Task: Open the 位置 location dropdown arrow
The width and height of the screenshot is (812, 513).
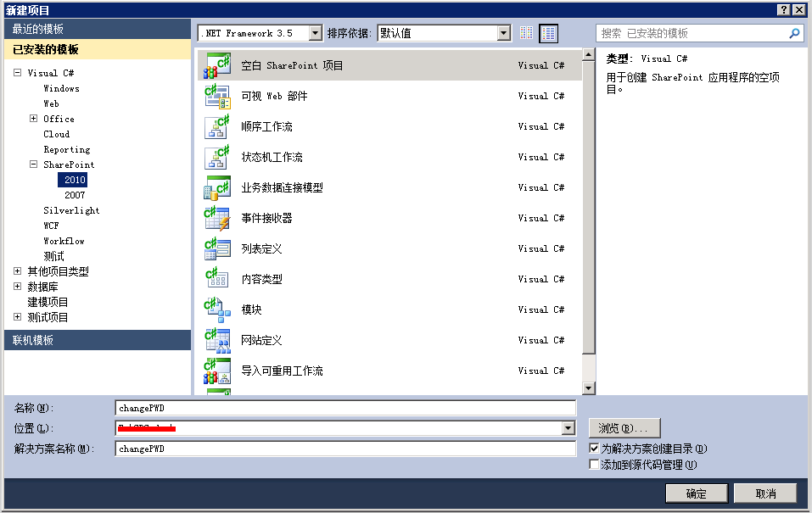Action: click(x=568, y=428)
